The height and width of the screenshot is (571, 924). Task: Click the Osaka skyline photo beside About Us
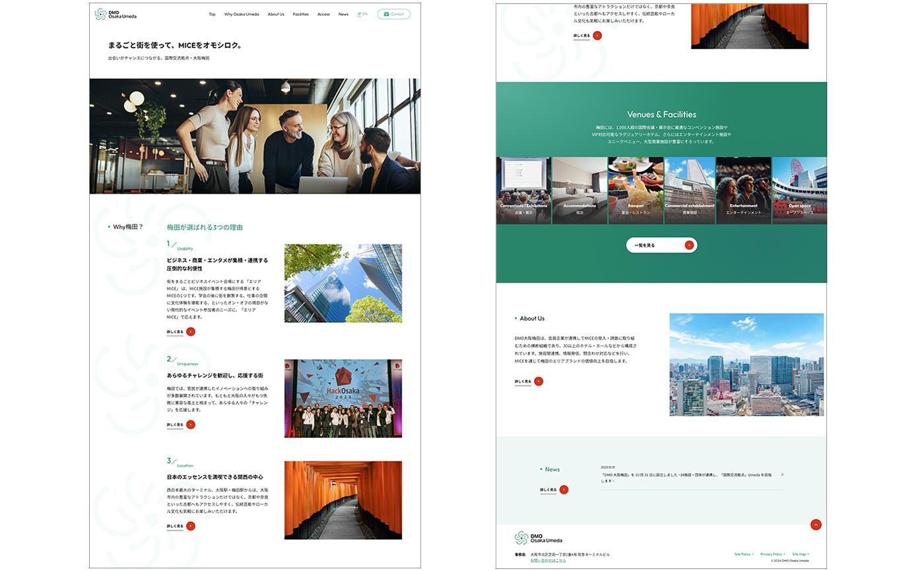pyautogui.click(x=746, y=364)
